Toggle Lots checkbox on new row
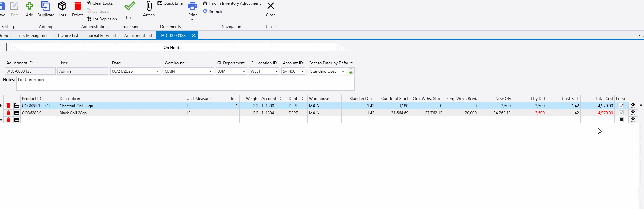The width and height of the screenshot is (644, 209). click(x=621, y=120)
